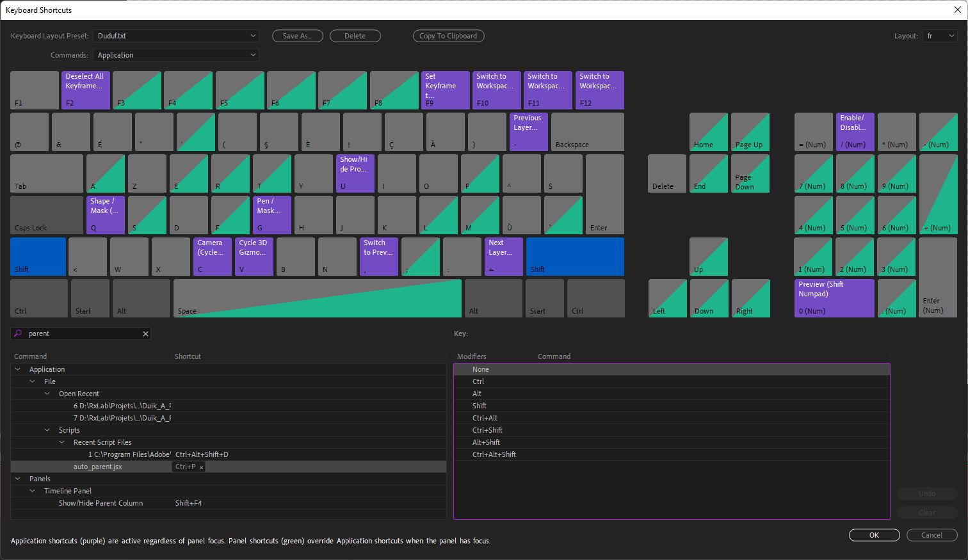Select the Preview 0 (Num) key
Viewport: 968px width, 560px height.
834,298
